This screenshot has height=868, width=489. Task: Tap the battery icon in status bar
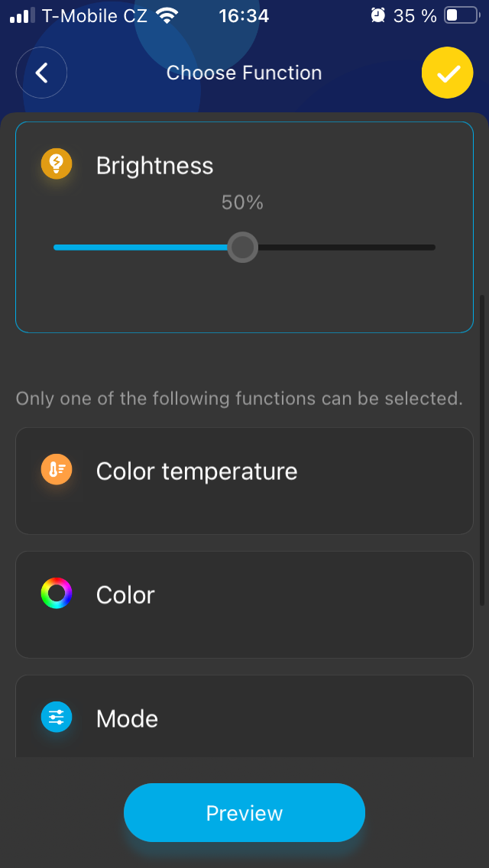461,15
